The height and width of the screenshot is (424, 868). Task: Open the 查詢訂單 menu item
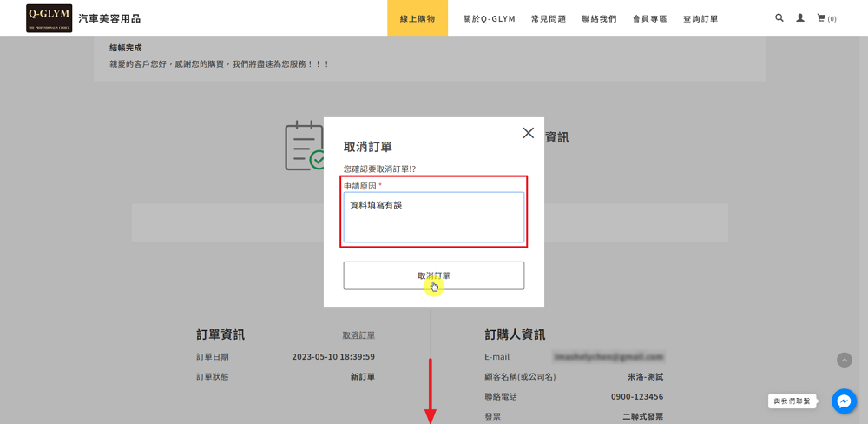pyautogui.click(x=700, y=18)
